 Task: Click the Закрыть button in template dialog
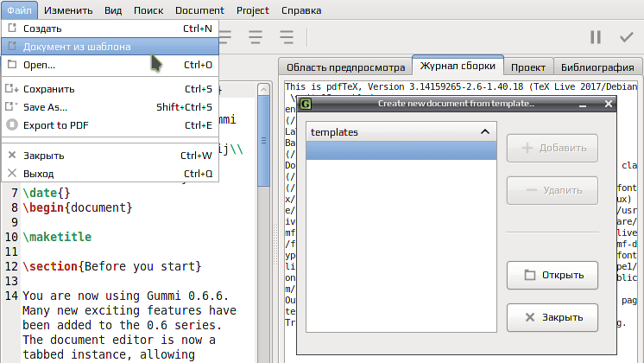(x=552, y=317)
